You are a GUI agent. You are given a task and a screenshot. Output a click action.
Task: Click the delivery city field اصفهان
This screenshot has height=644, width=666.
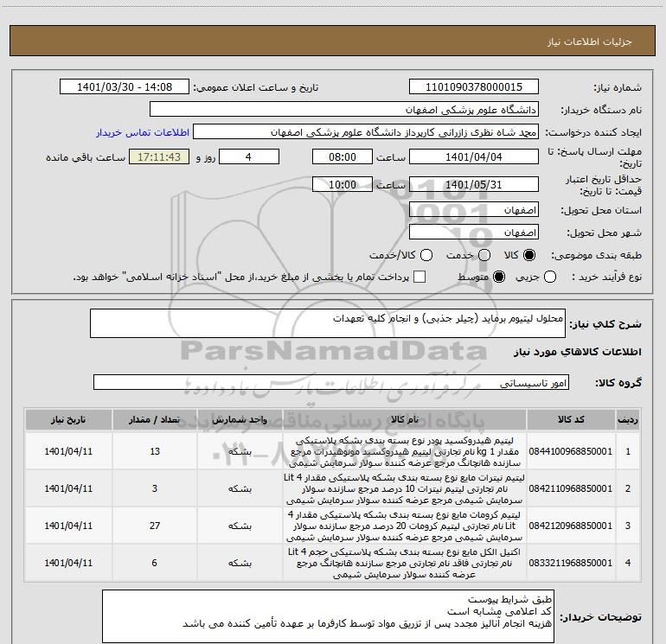pos(474,233)
